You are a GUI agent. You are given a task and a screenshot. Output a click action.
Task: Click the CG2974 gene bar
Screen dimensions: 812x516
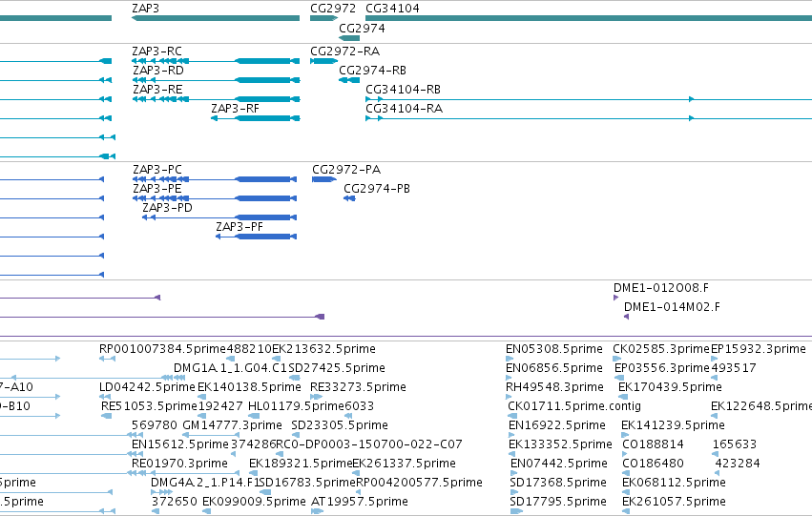[x=349, y=38]
